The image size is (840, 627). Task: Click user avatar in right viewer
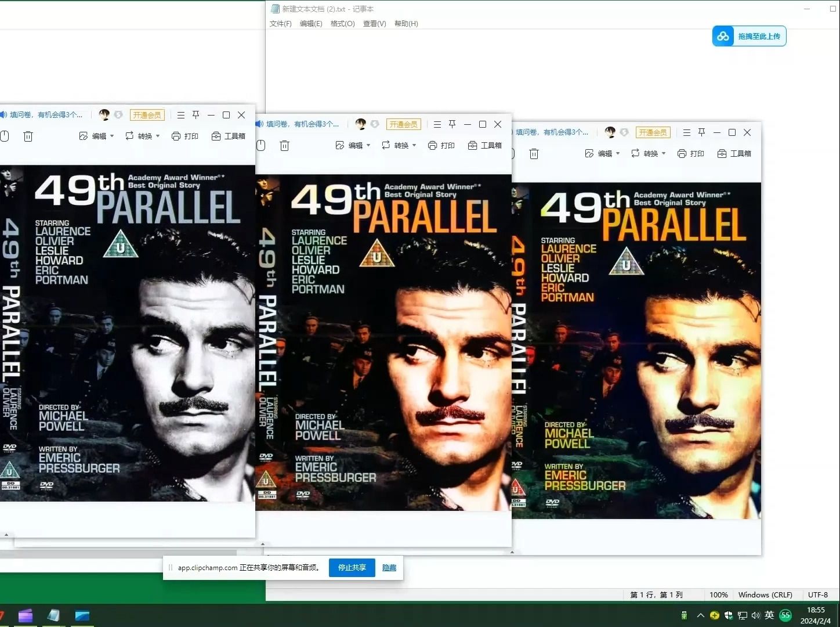tap(610, 132)
